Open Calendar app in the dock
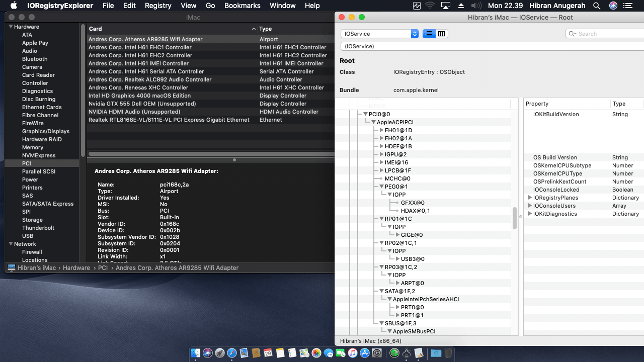644x362 pixels. (x=268, y=353)
